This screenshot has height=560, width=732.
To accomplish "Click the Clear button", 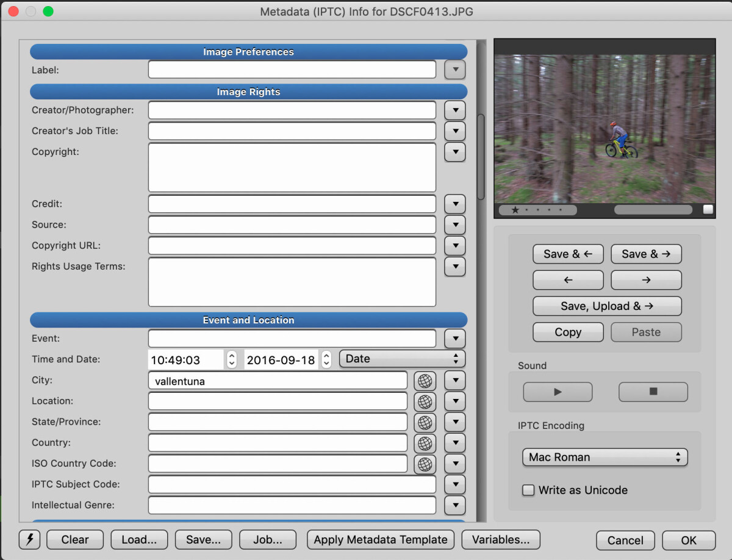I will (75, 540).
